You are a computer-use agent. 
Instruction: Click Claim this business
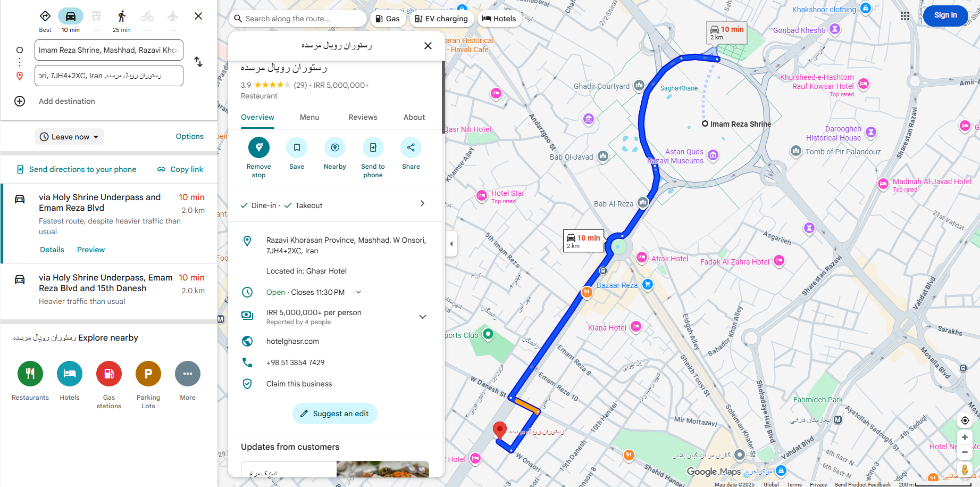299,384
